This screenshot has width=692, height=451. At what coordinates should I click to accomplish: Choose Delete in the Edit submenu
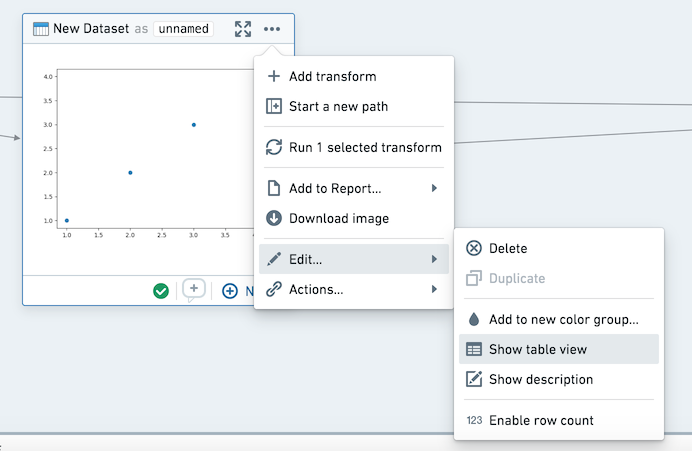click(559, 248)
